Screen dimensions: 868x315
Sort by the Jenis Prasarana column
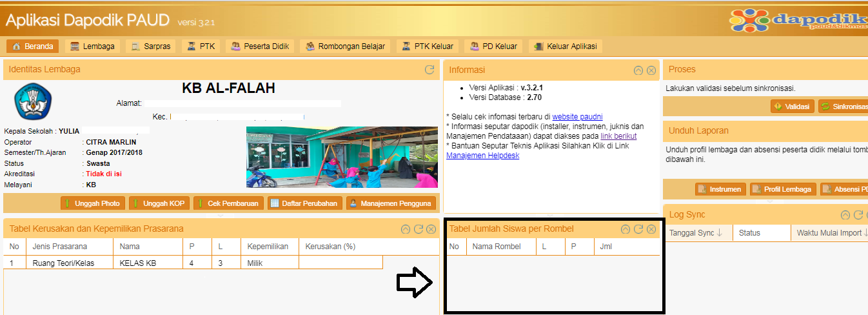click(70, 247)
